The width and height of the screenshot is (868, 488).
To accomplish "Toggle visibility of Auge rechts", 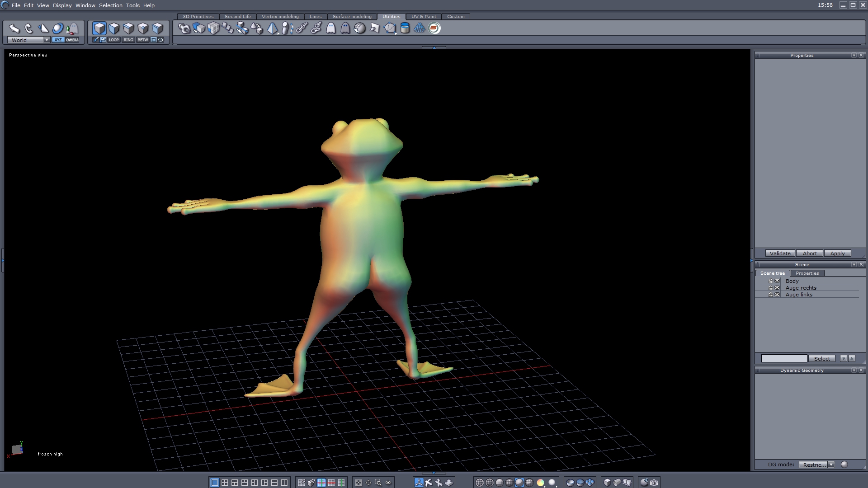I will pyautogui.click(x=777, y=288).
